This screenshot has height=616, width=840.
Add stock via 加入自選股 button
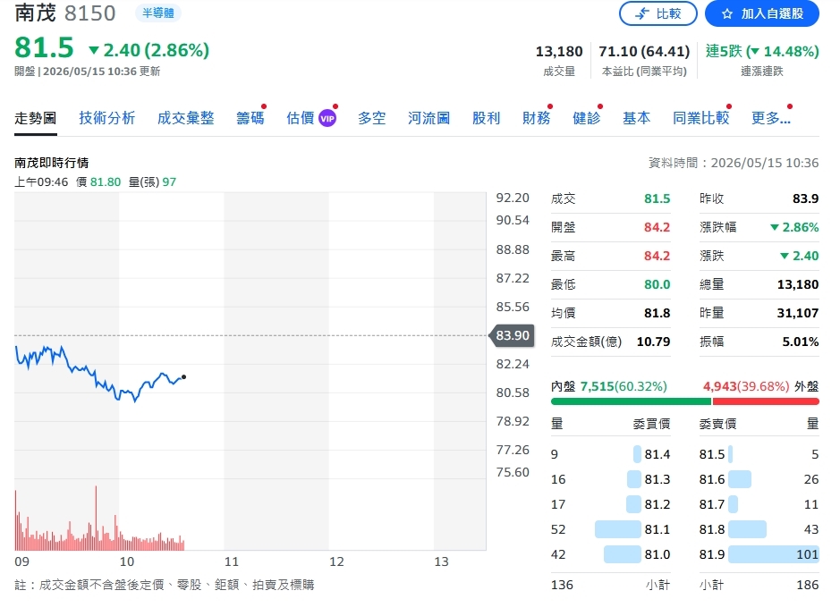[x=762, y=13]
